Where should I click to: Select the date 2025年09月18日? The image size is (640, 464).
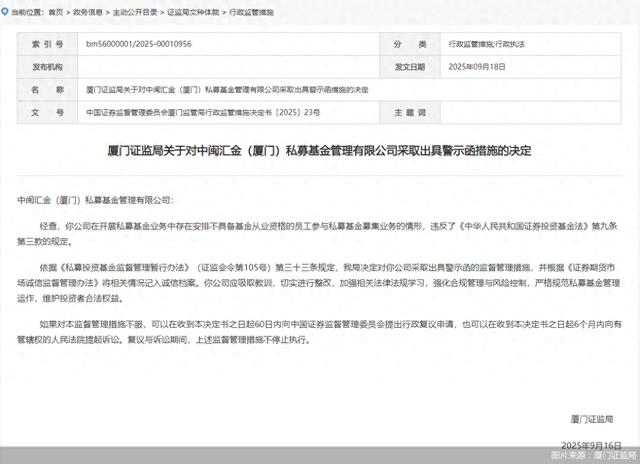pos(477,67)
